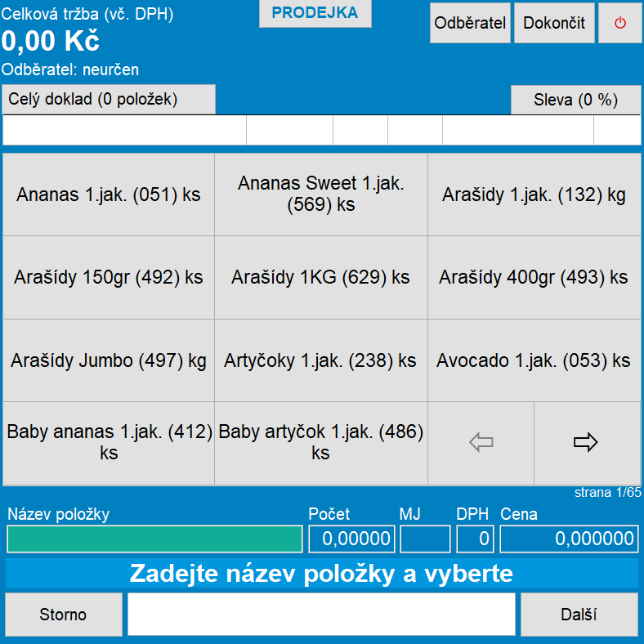The height and width of the screenshot is (644, 644).
Task: Click the green Název položky field
Action: click(x=154, y=539)
